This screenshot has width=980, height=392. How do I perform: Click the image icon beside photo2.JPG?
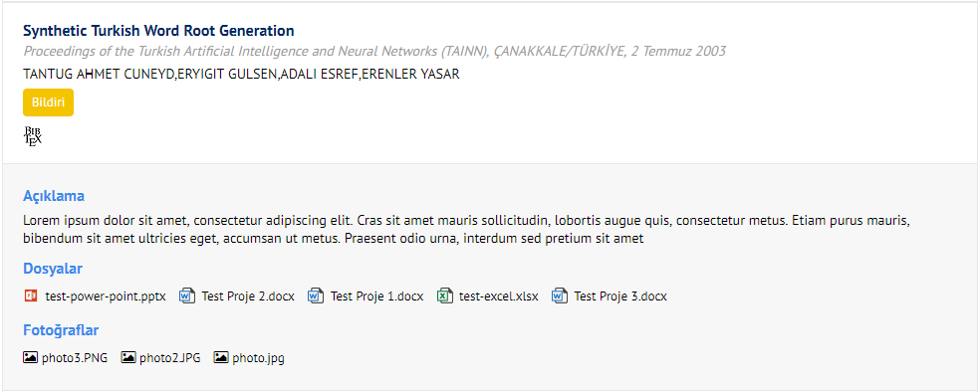[x=128, y=357]
